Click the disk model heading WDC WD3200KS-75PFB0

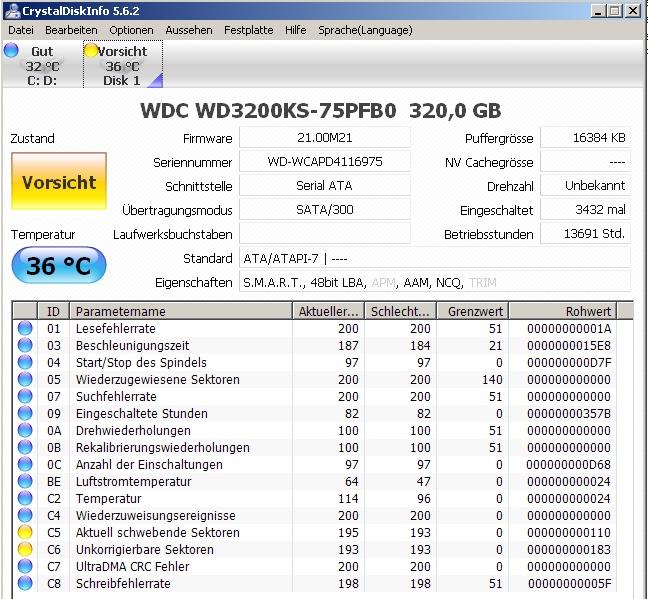pos(268,110)
